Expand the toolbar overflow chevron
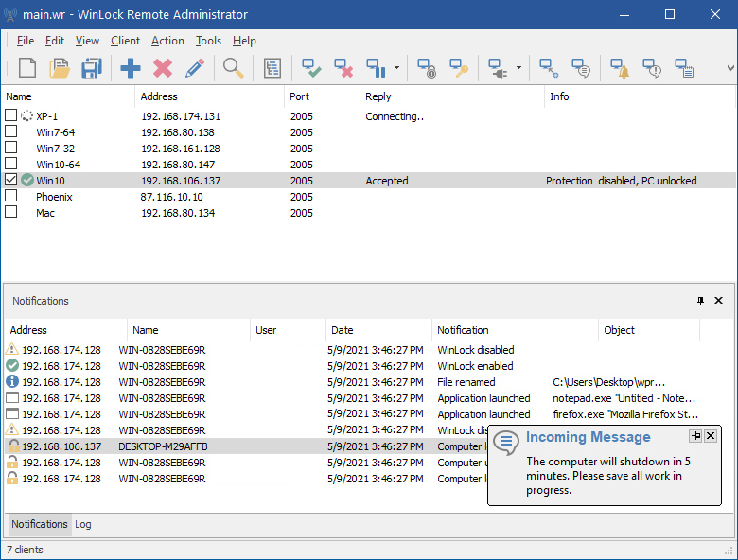This screenshot has width=738, height=560. (x=729, y=68)
